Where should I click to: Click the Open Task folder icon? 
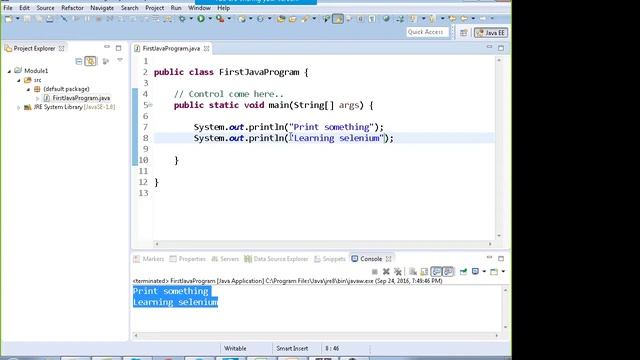[293, 19]
